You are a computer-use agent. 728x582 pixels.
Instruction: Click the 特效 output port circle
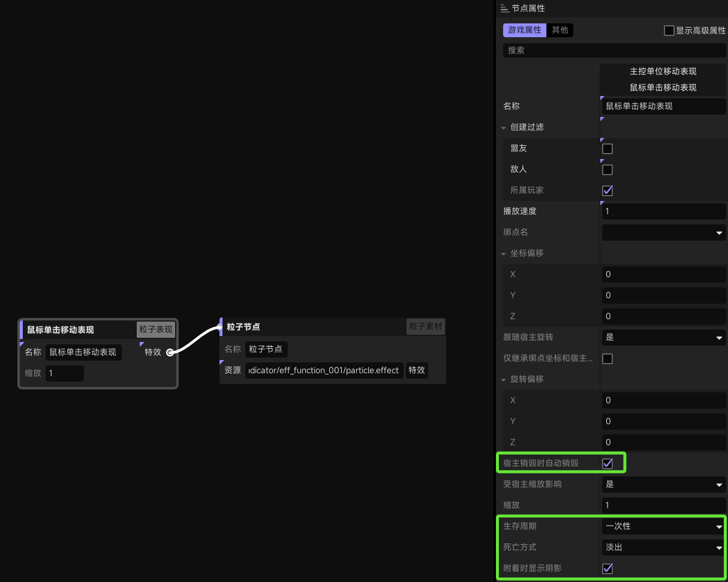tap(170, 352)
